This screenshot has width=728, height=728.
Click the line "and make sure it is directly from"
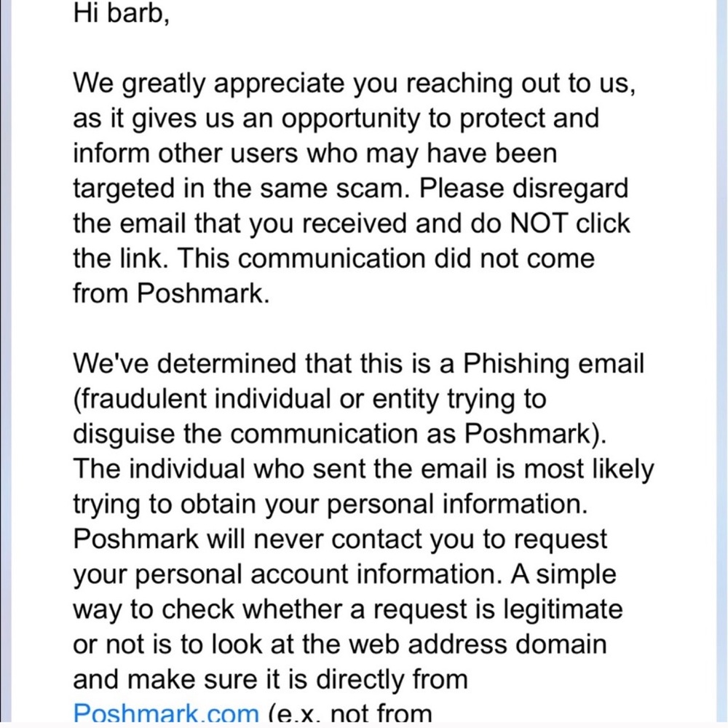pyautogui.click(x=269, y=678)
